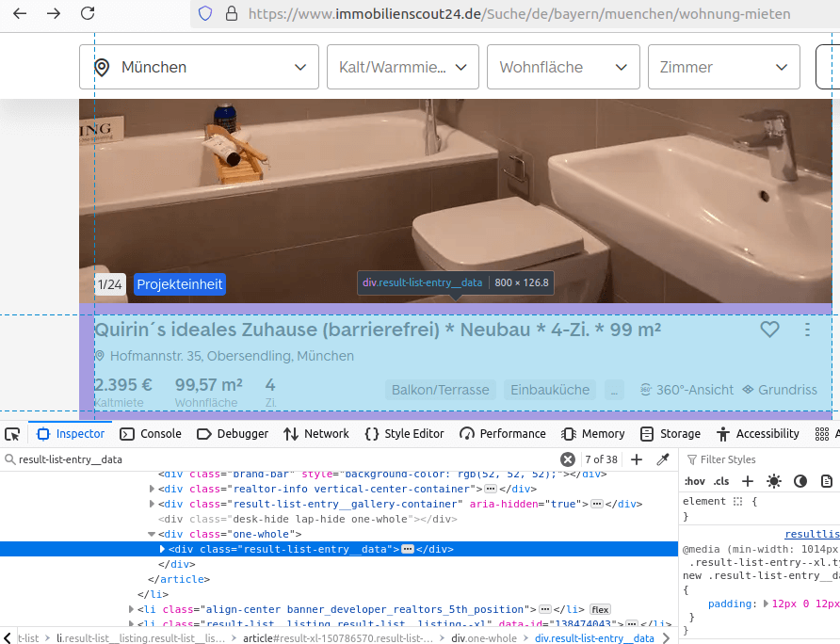Viewport: 840px width, 644px height.
Task: Toggle print media simulation icon
Action: (x=827, y=481)
